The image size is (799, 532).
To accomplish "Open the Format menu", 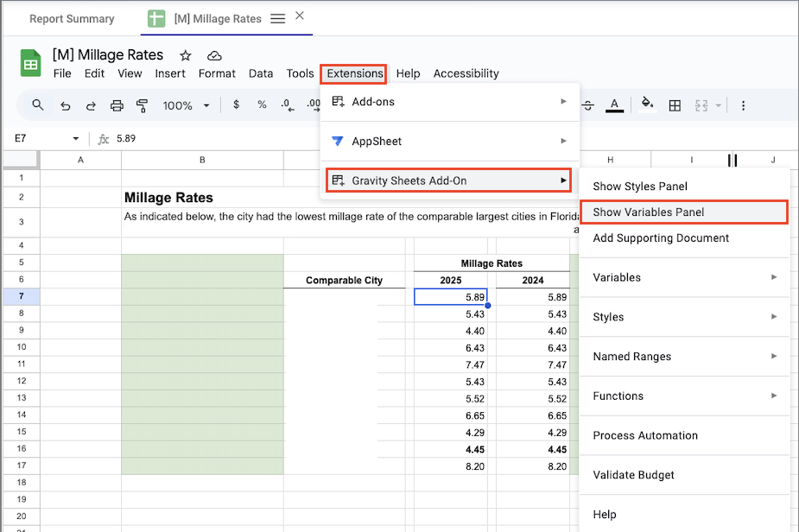I will [x=217, y=73].
